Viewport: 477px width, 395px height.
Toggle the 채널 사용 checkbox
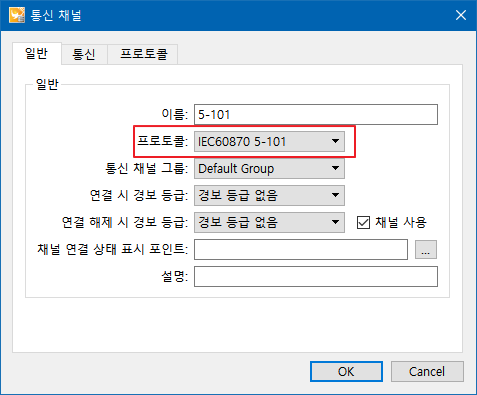363,222
